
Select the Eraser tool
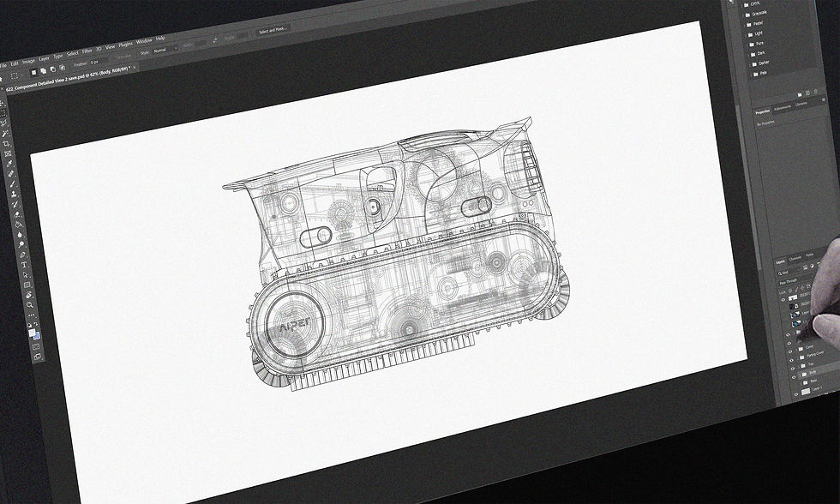point(17,215)
